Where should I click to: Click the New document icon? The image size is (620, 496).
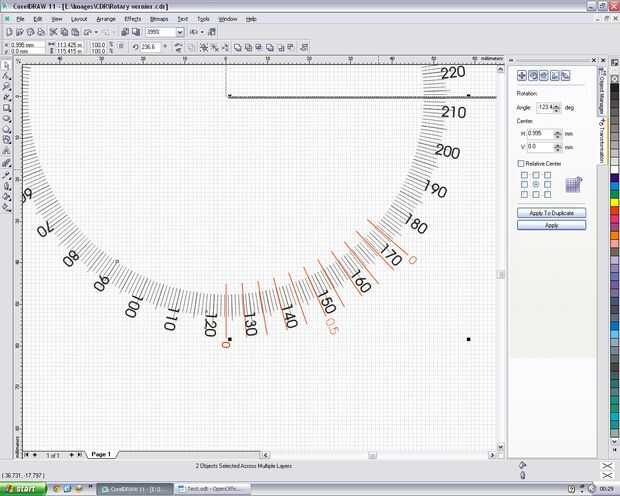point(9,32)
